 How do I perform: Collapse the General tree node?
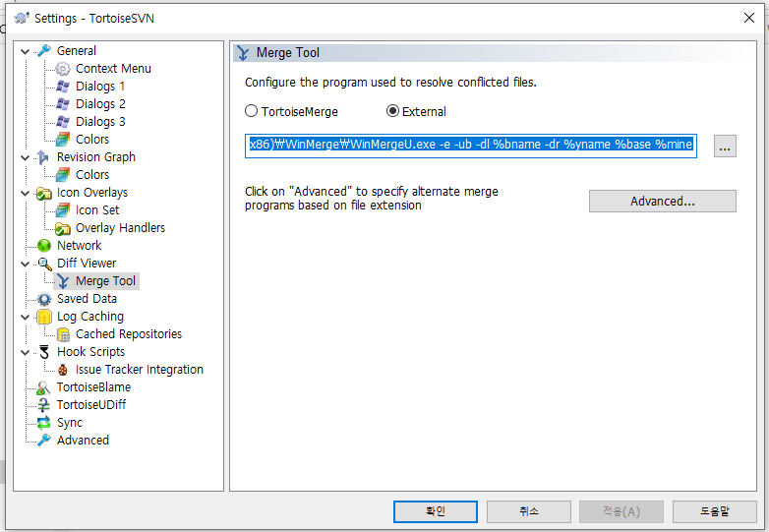point(25,51)
